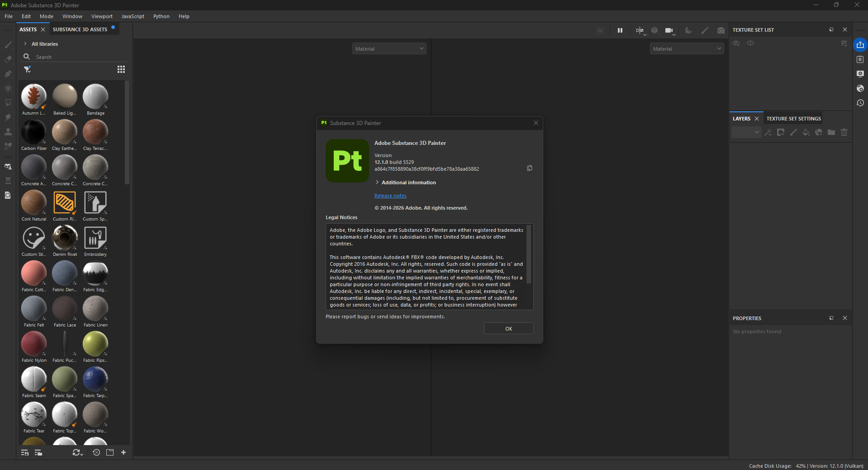Viewport: 868px width, 470px height.
Task: Click the magic wand effect icon in Layers
Action: (x=768, y=132)
